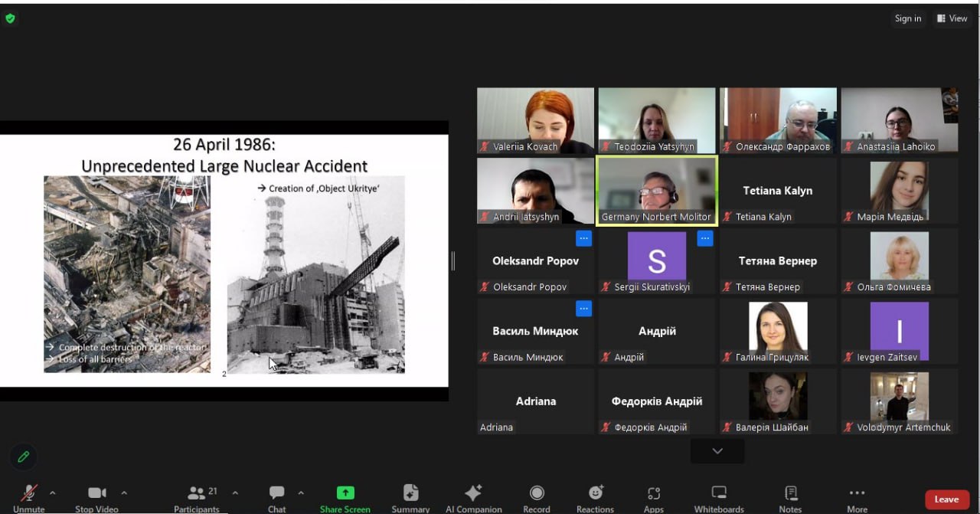Unmute the microphone
The image size is (980, 514).
(29, 496)
